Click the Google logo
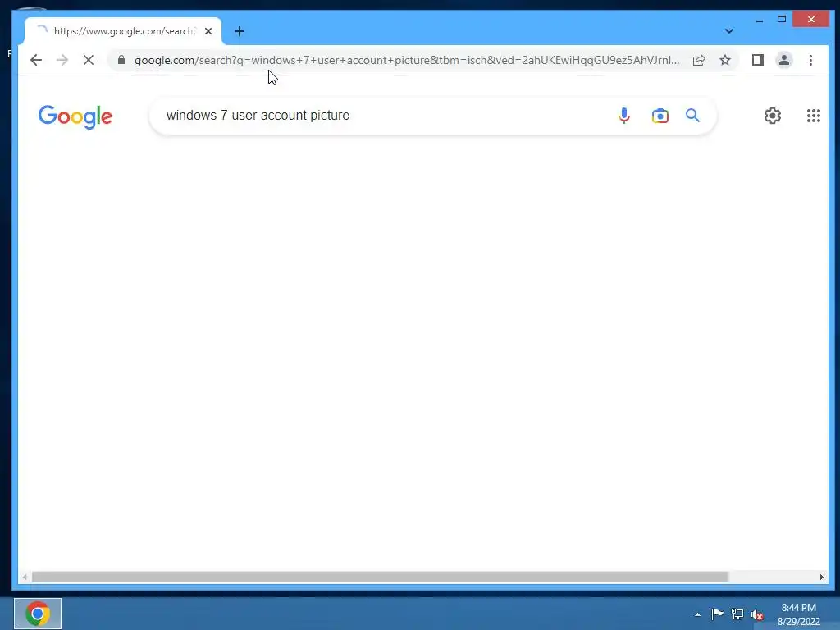840x630 pixels. 75,116
